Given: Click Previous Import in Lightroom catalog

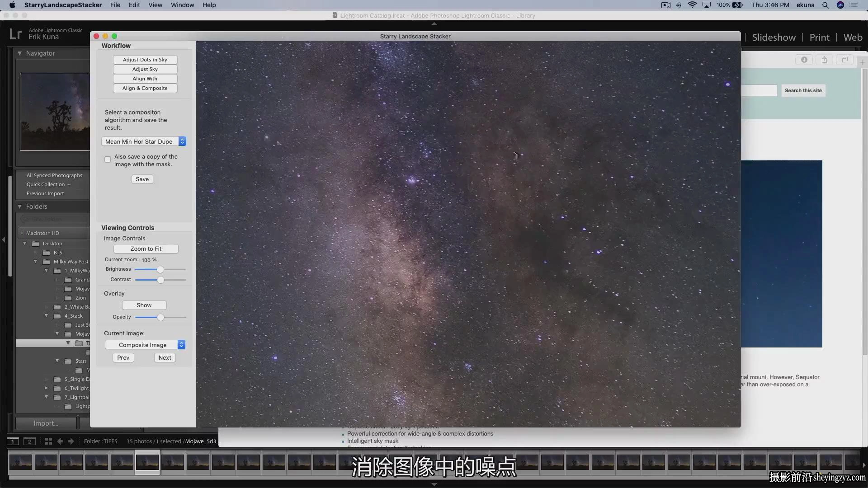Looking at the screenshot, I should (x=45, y=193).
